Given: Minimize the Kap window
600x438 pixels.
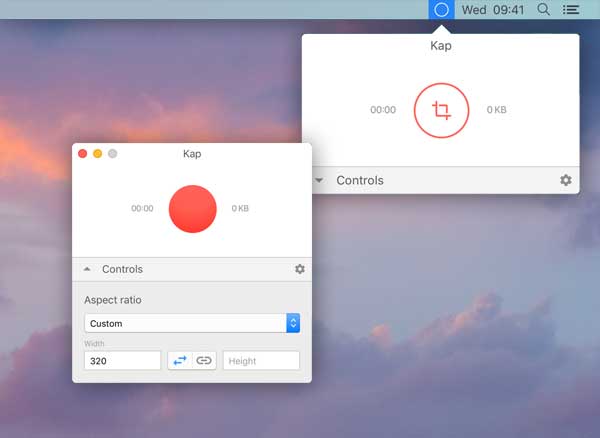Looking at the screenshot, I should 98,153.
